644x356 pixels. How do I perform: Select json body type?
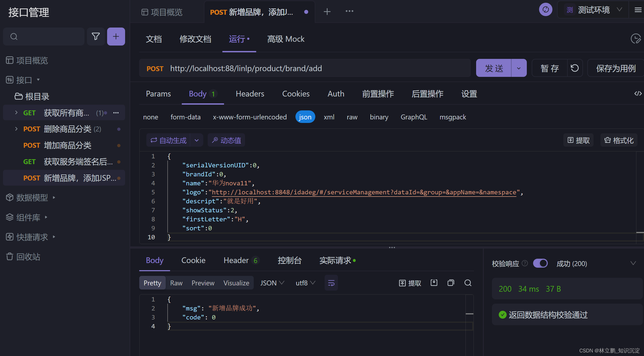click(x=305, y=117)
